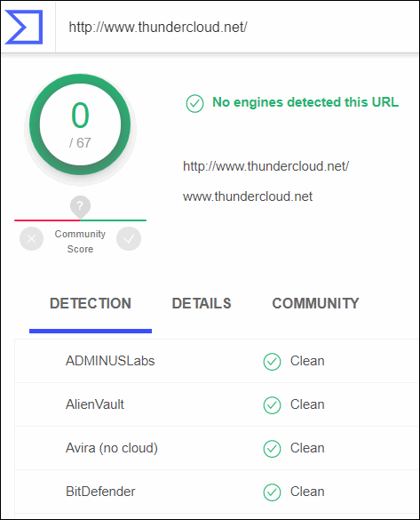Viewport: 420px width, 520px height.
Task: Click the AlienVault clean checkmark icon
Action: coord(272,405)
